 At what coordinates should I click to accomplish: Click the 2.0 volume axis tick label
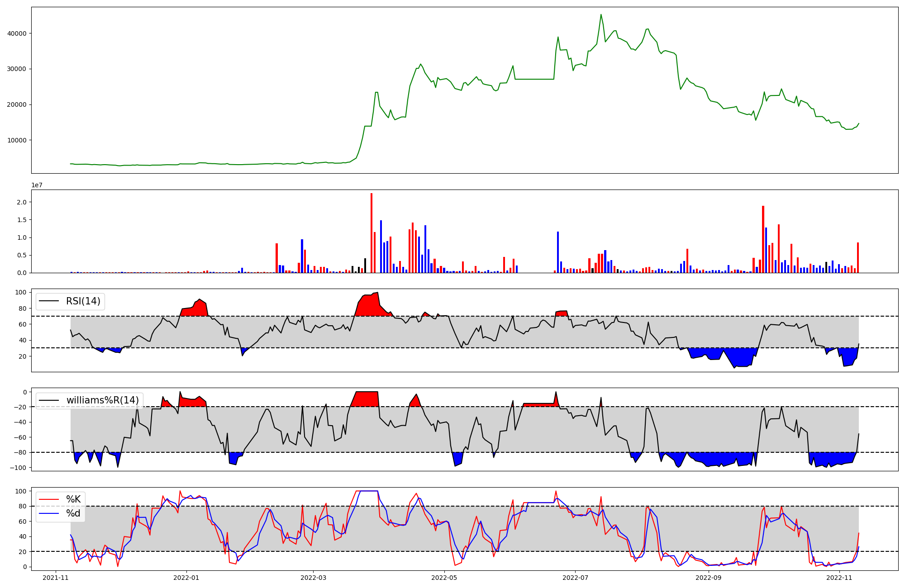[21, 202]
